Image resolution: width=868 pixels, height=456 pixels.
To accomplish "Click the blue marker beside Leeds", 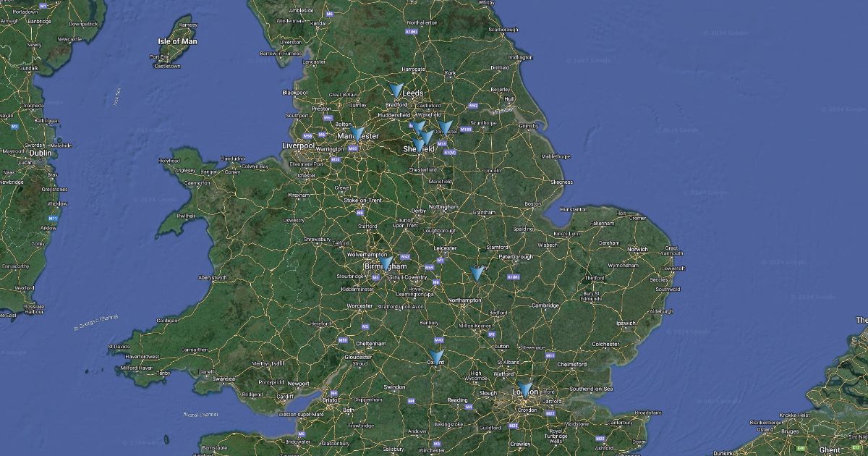I will pos(396,90).
